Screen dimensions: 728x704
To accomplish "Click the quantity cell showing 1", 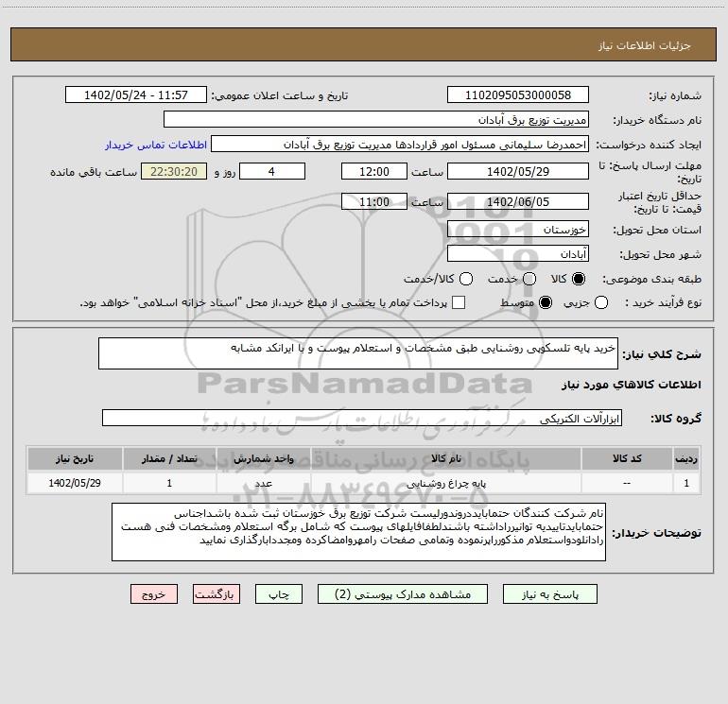I will pos(169,483).
